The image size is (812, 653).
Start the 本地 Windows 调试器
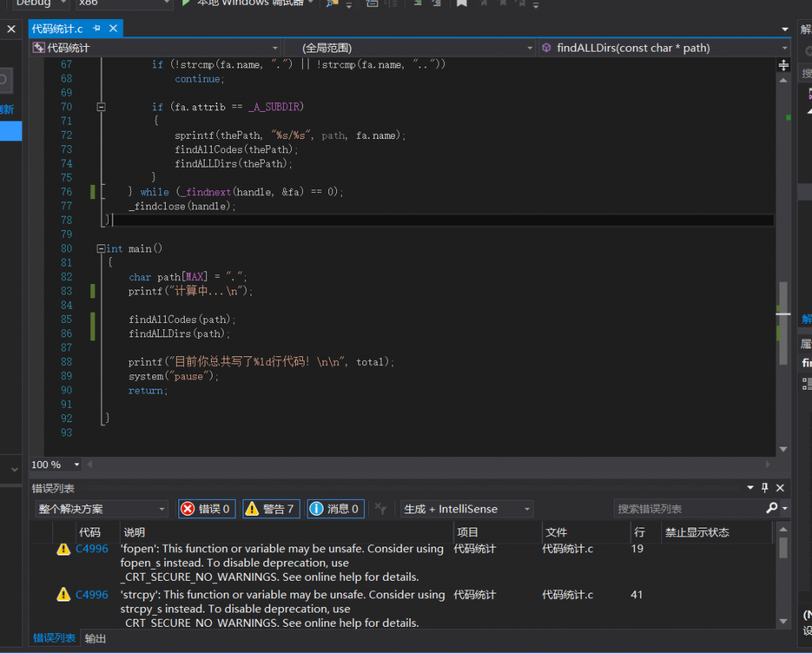pos(247,3)
